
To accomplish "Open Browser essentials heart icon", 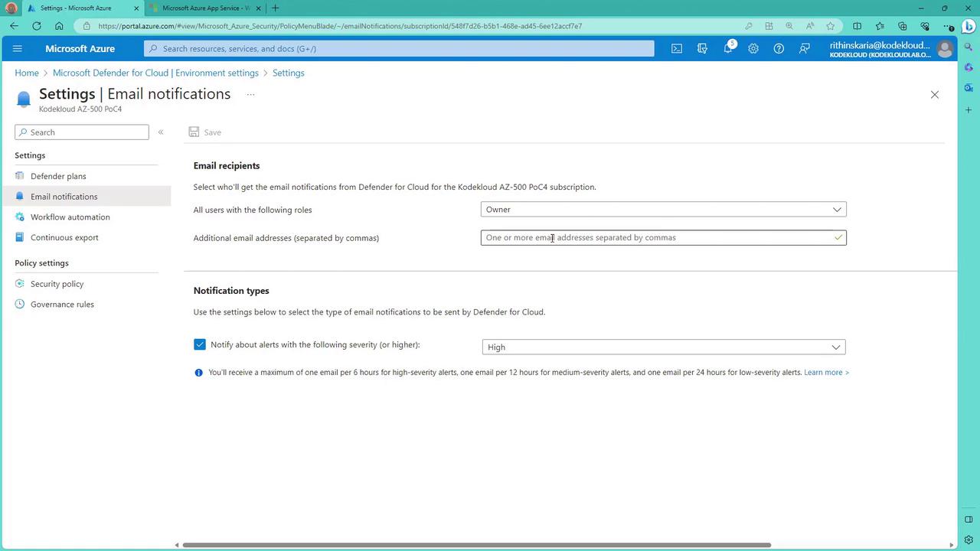I will click(x=925, y=26).
